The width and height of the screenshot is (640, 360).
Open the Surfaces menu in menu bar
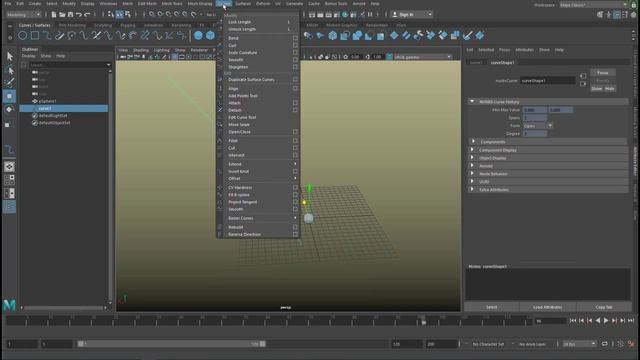(243, 4)
